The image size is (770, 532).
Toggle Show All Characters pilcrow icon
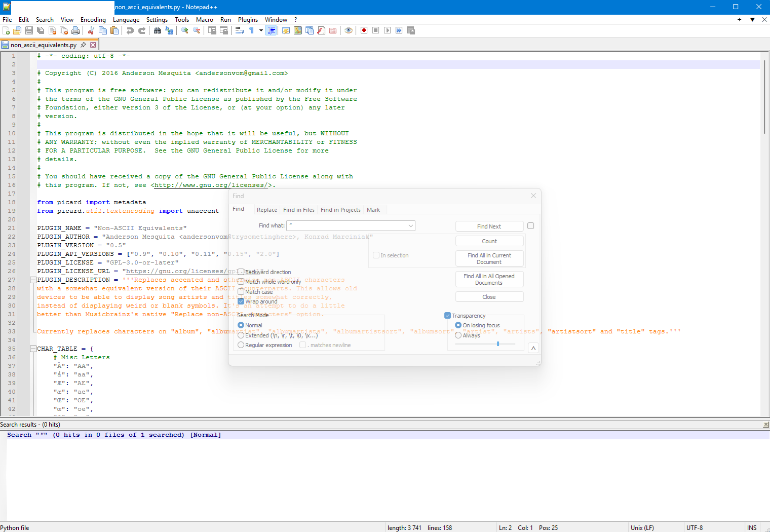[x=251, y=30]
